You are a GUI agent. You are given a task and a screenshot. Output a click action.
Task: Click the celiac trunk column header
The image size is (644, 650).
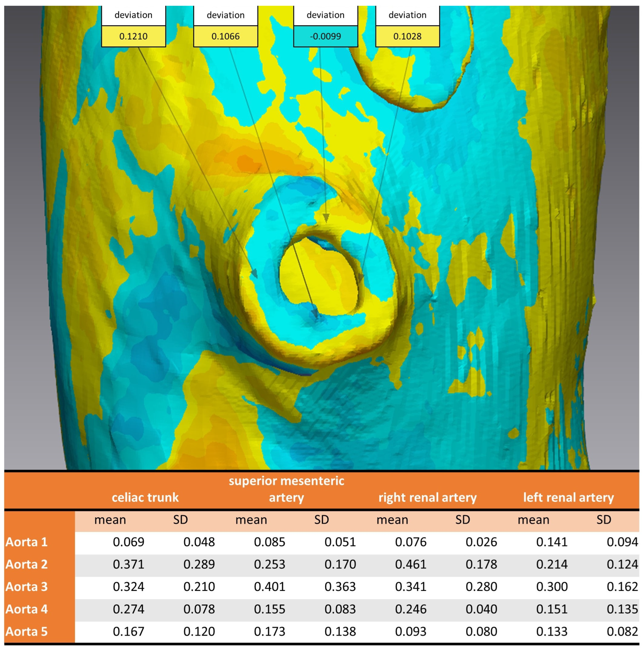click(x=145, y=497)
